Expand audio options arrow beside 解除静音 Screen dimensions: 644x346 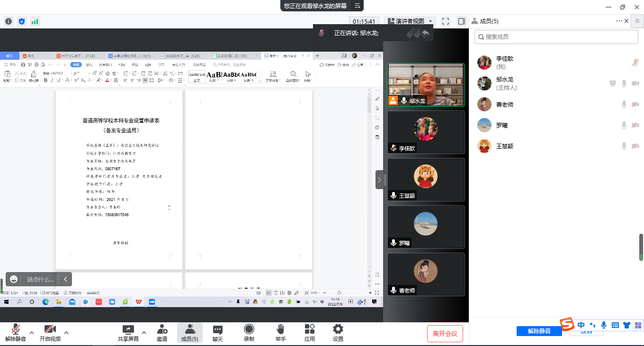pyautogui.click(x=32, y=332)
